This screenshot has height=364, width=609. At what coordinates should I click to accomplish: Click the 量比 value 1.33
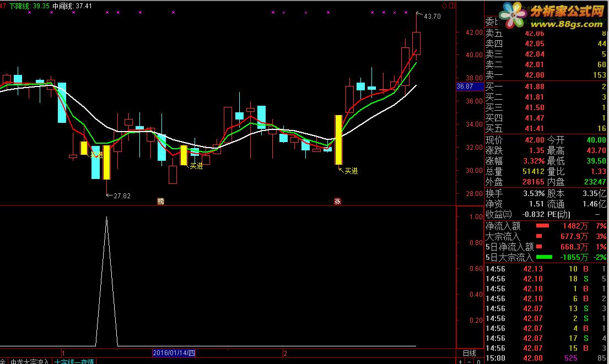[598, 171]
